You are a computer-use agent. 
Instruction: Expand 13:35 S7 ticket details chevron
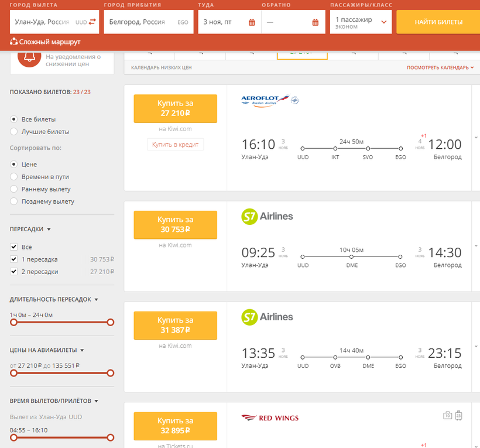point(476,346)
